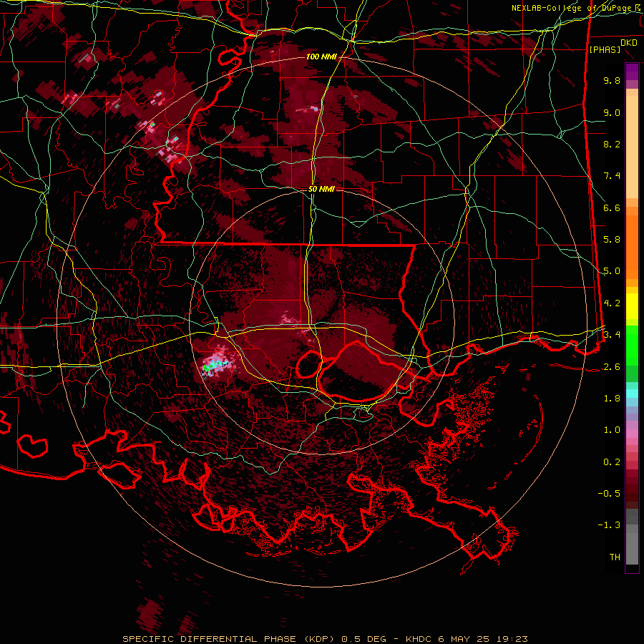The width and height of the screenshot is (644, 644).
Task: Pick the yellow segment of the color bar
Action: point(632,306)
